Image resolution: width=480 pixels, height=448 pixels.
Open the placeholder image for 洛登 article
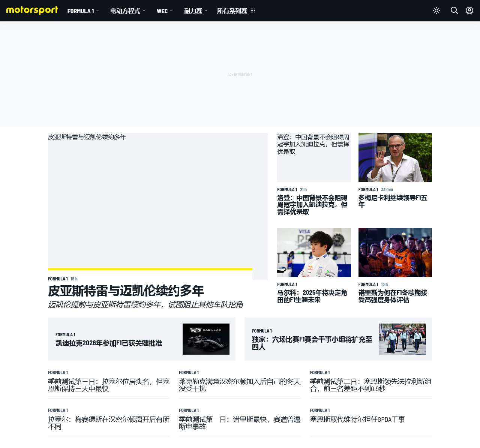(x=314, y=157)
